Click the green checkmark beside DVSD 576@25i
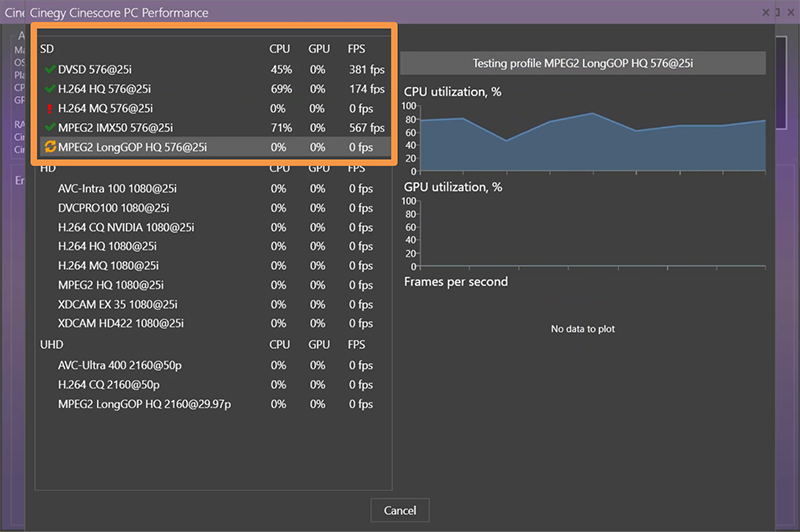Screen dimensions: 800x532 coord(50,69)
